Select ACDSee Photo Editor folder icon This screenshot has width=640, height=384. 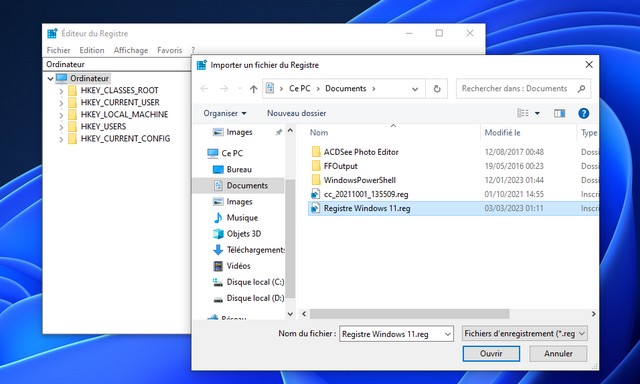point(316,152)
